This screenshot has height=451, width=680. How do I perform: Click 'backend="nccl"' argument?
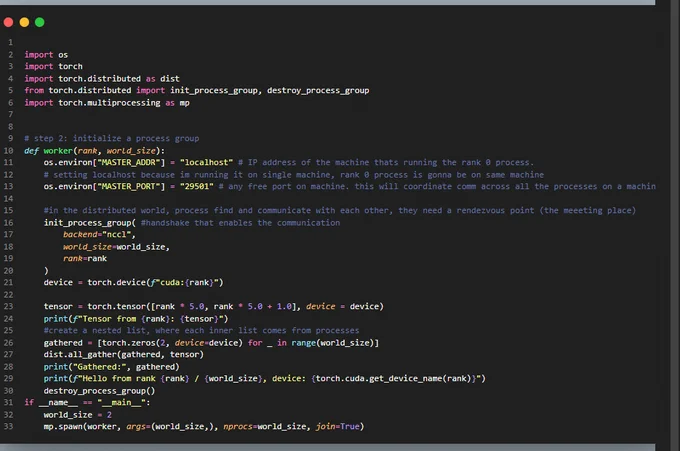99,235
